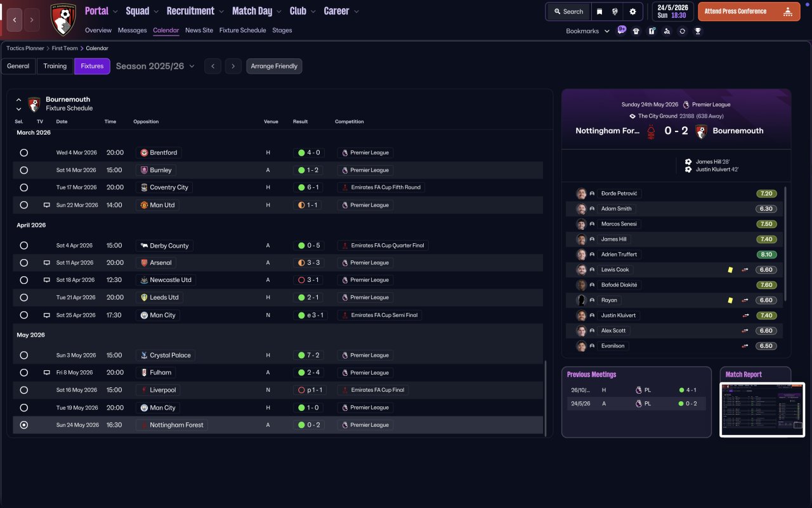Select the Coventry City fixture radio button

pos(24,188)
